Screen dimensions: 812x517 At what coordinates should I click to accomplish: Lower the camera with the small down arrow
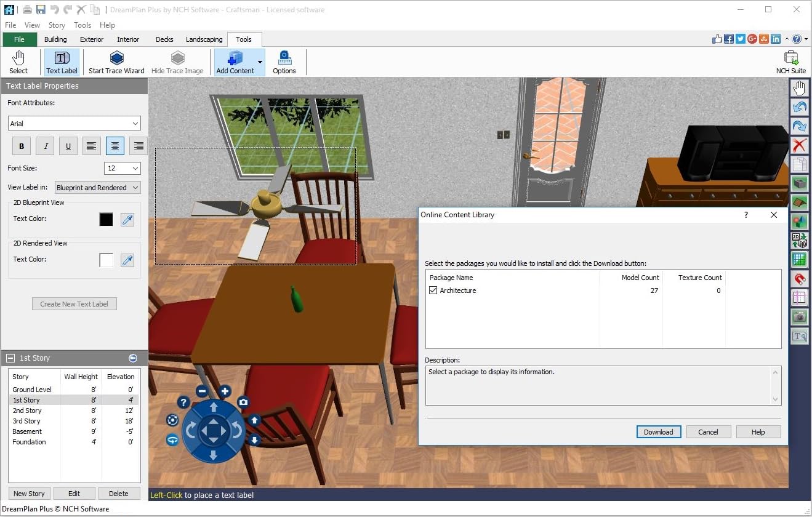click(x=254, y=440)
